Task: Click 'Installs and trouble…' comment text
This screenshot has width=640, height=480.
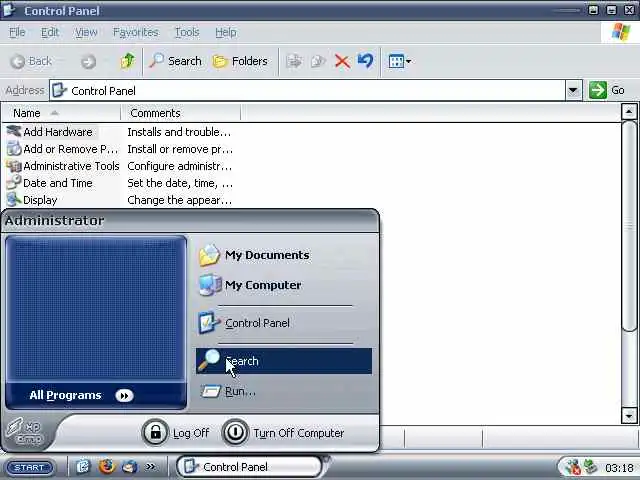Action: [179, 132]
